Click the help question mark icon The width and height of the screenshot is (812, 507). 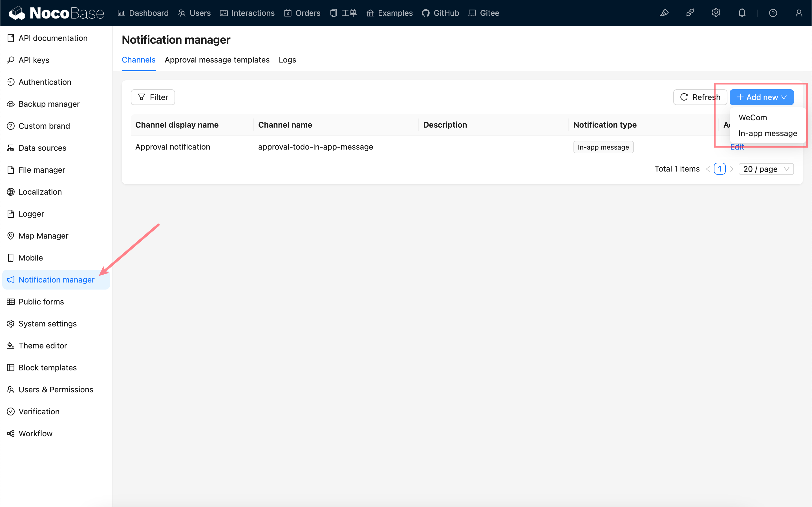click(773, 13)
